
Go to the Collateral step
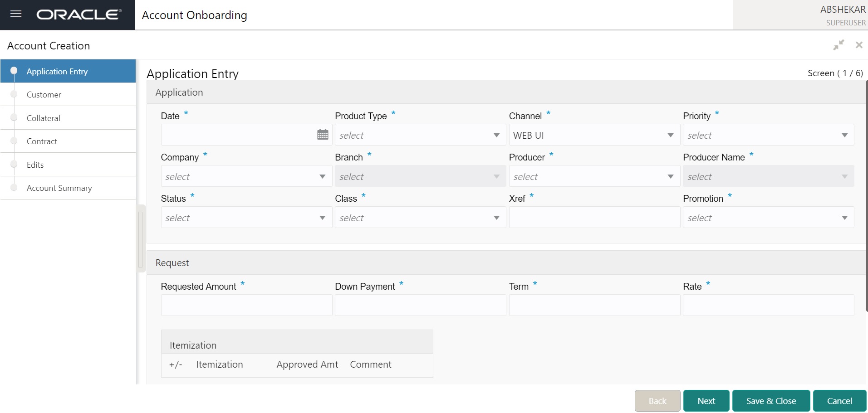point(68,118)
